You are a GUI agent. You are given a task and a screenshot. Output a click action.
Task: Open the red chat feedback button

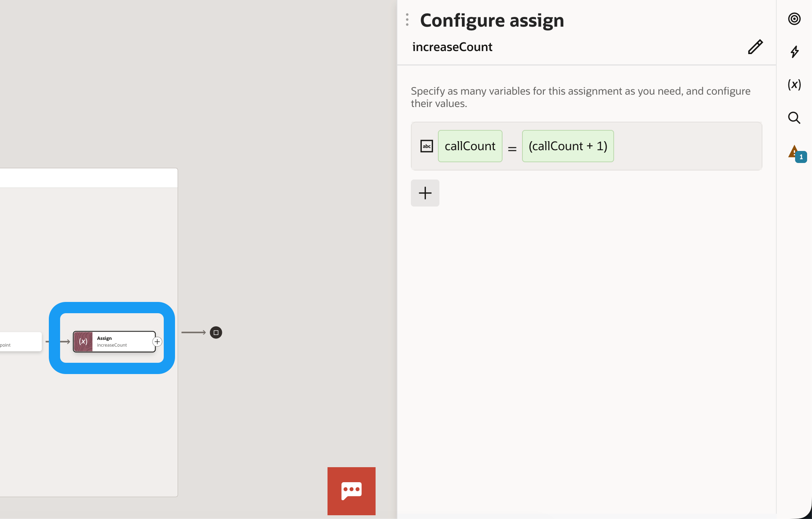[351, 491]
